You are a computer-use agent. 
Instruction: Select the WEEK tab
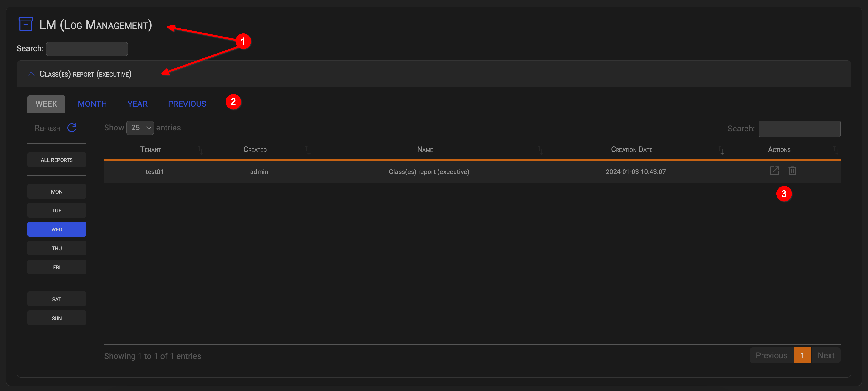[46, 104]
